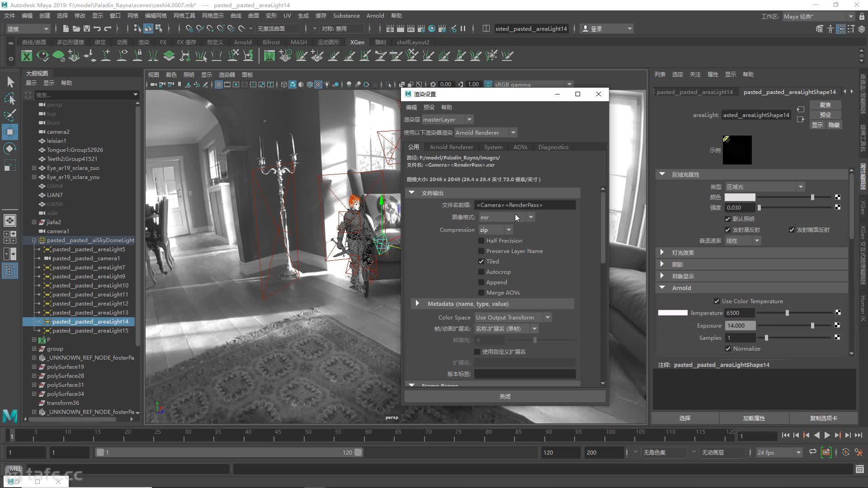Toggle the viewport grid icon
This screenshot has width=868, height=488.
pos(219,84)
